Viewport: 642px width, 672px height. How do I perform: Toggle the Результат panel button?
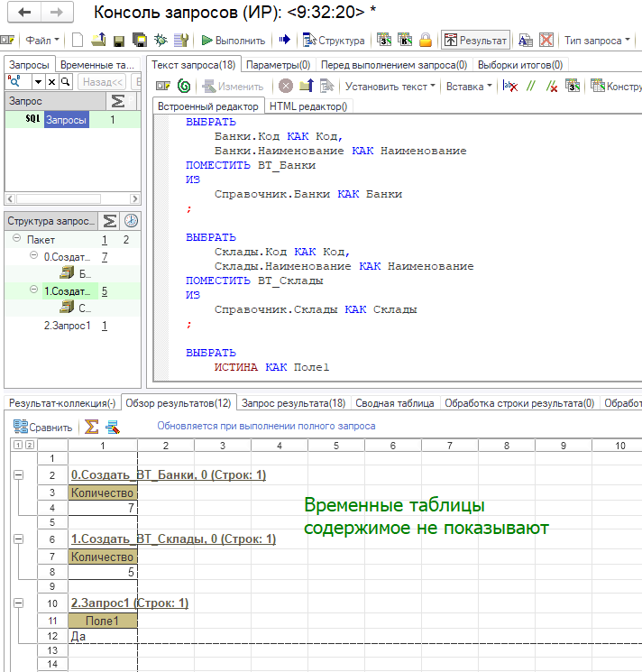475,41
